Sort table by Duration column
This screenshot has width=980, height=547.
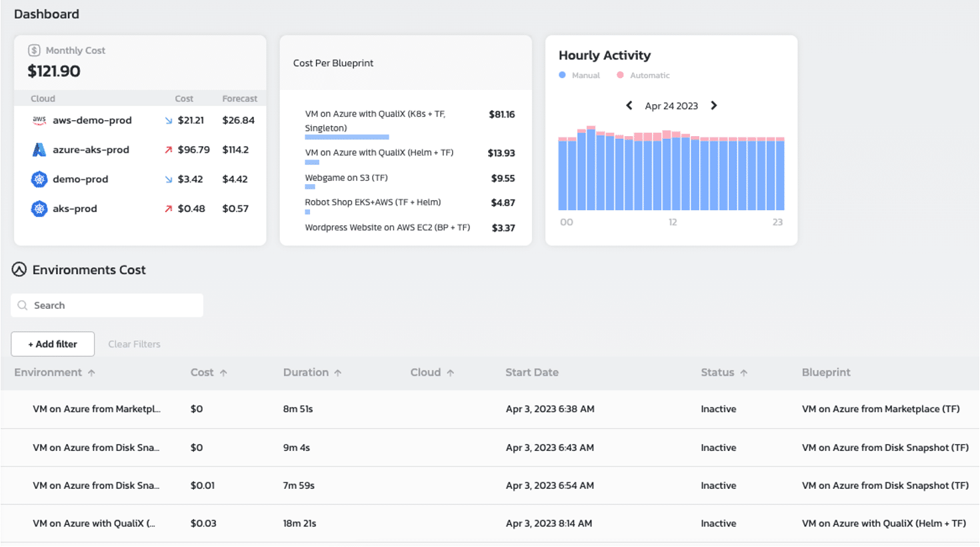point(312,372)
